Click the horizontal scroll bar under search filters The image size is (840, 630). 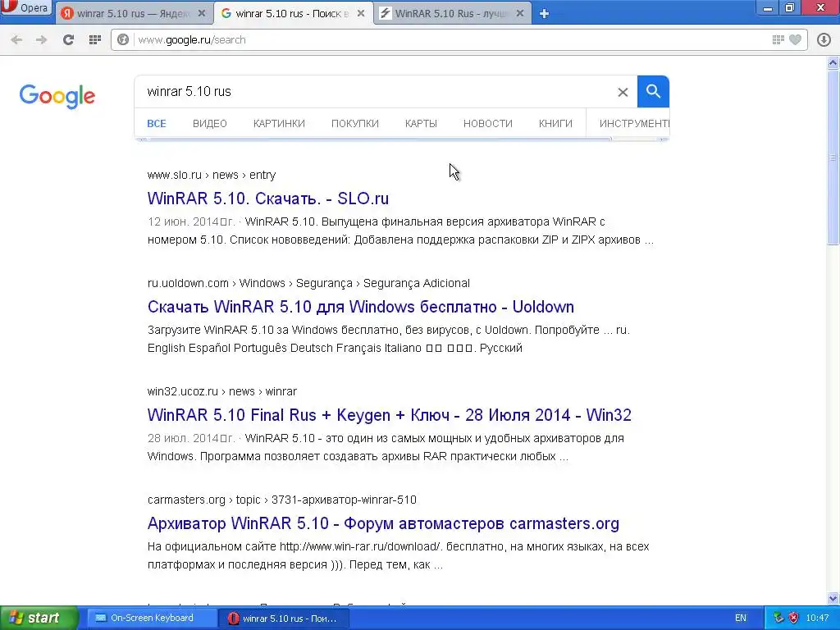click(378, 139)
